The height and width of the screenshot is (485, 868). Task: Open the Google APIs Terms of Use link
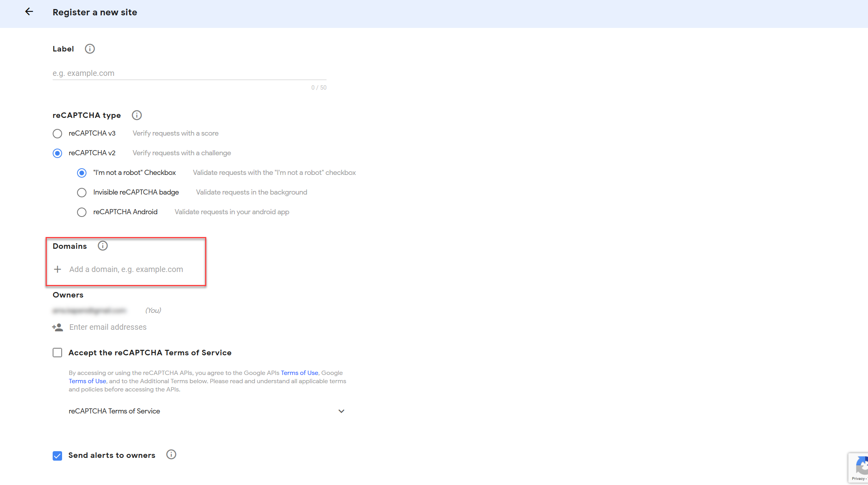pyautogui.click(x=299, y=373)
